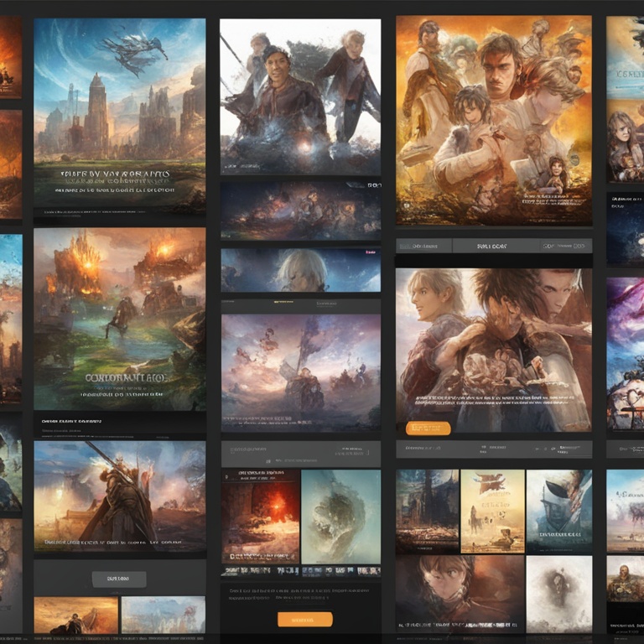Open the close-up portrait of the brown-haired character
Screen dimensions: 644x644
tap(460, 594)
